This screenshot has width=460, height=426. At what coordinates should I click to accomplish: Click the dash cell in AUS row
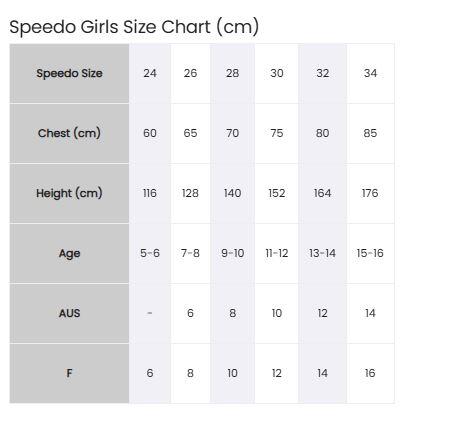(150, 313)
